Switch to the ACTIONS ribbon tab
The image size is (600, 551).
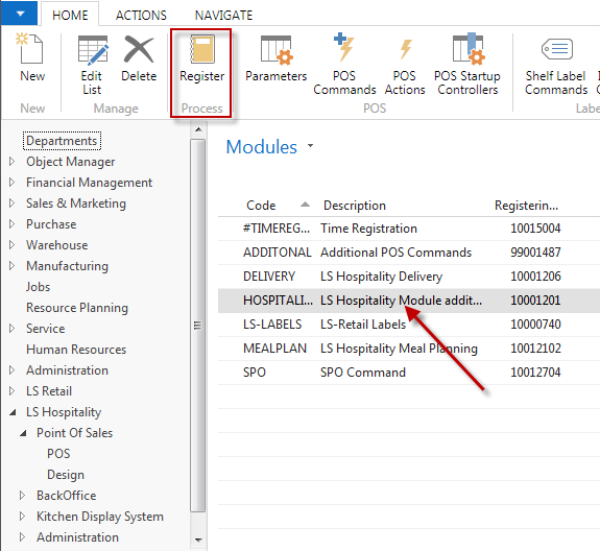pos(141,15)
